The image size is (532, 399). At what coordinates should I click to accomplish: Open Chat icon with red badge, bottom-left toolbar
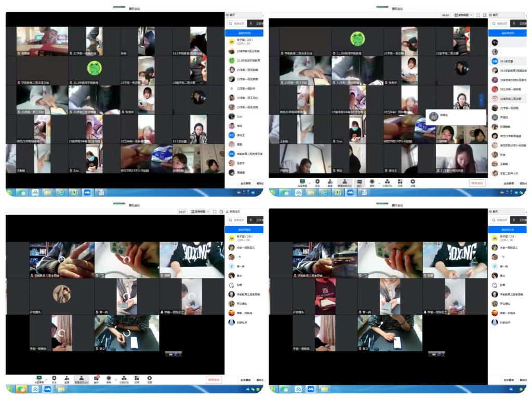[96, 378]
